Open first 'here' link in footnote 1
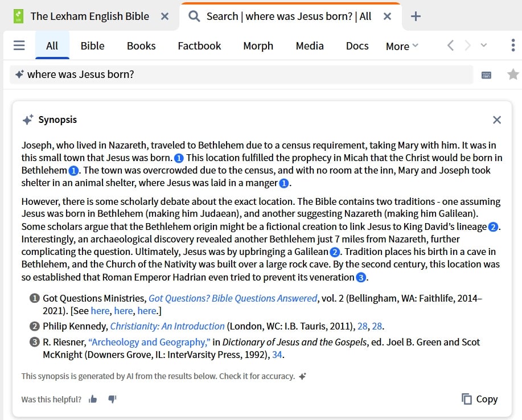Screen dimensions: 522x420 tap(100, 311)
